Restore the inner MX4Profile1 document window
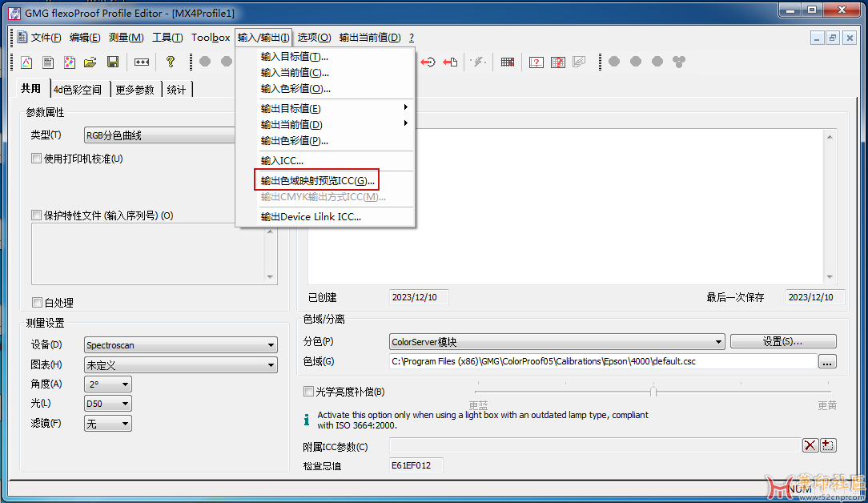868x503 pixels. click(833, 38)
